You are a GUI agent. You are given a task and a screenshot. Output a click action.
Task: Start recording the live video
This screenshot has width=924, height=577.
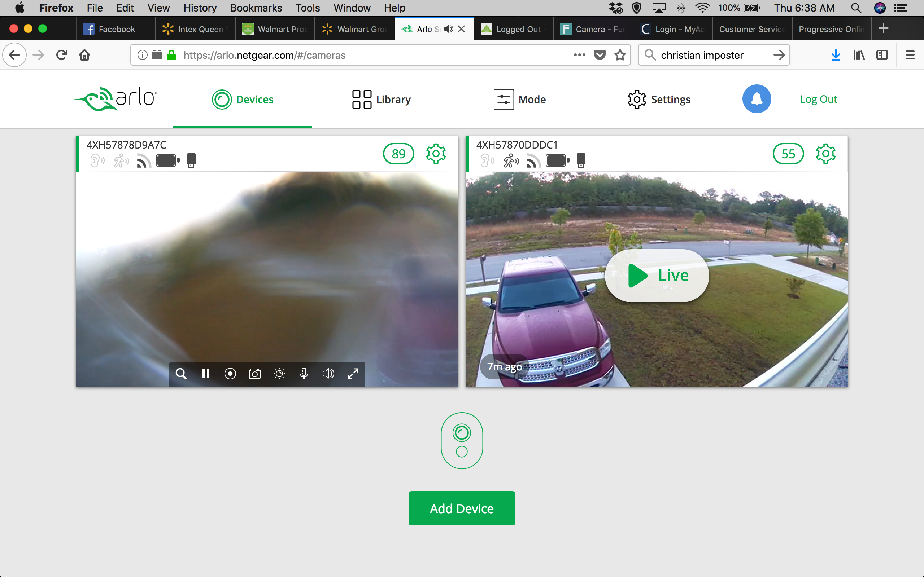pyautogui.click(x=230, y=374)
